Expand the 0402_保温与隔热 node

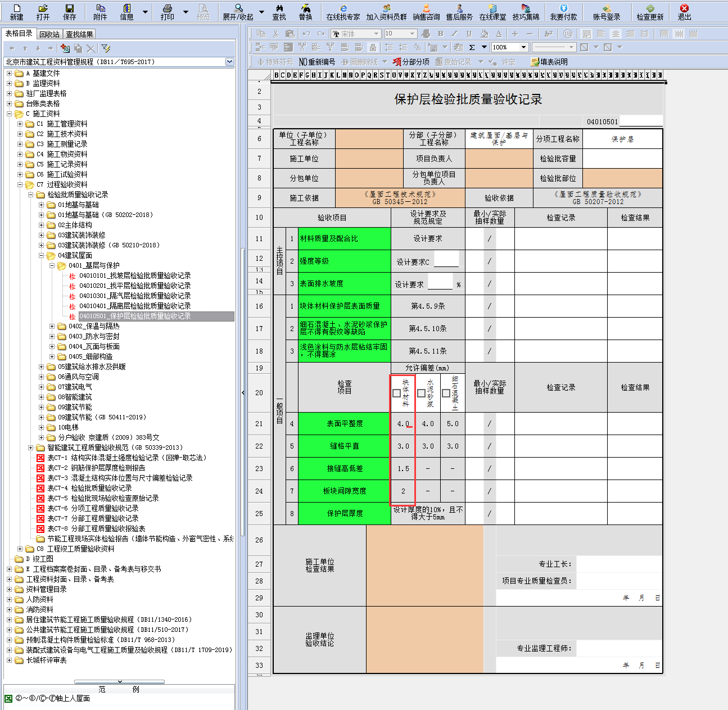[52, 326]
